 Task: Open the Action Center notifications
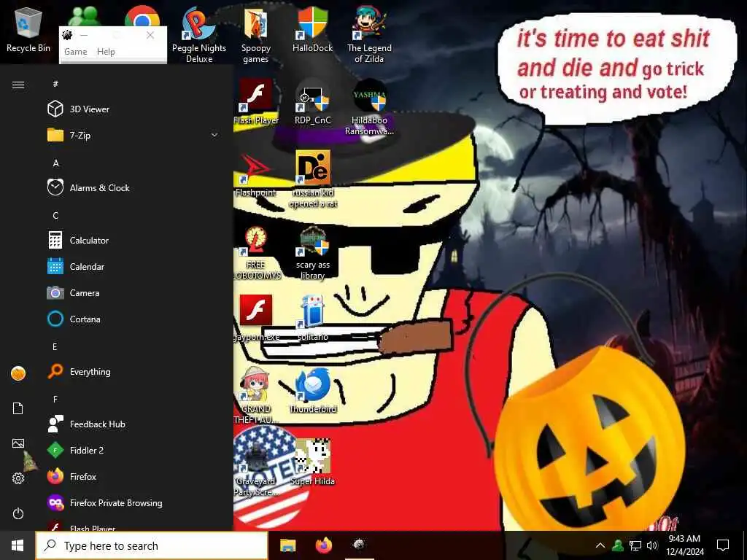(x=723, y=545)
